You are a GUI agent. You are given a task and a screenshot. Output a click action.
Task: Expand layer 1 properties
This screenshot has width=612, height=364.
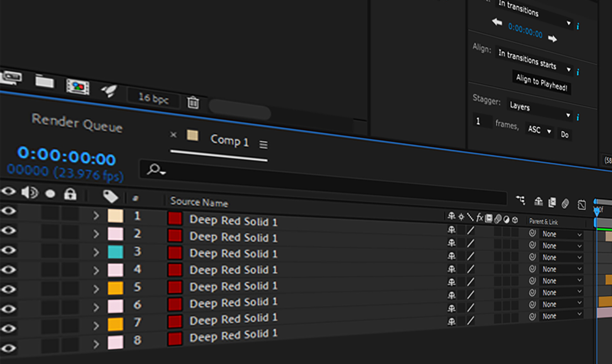96,216
